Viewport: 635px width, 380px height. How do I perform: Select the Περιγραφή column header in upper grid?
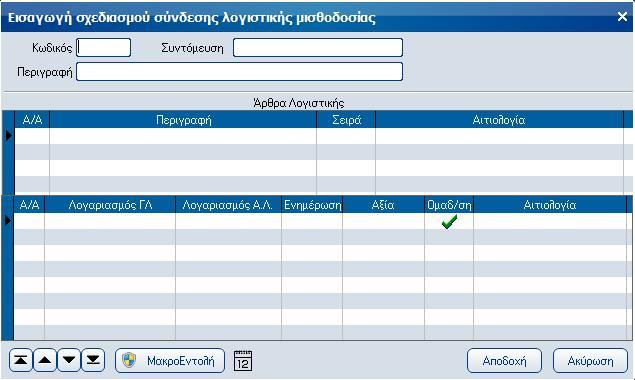click(x=183, y=120)
